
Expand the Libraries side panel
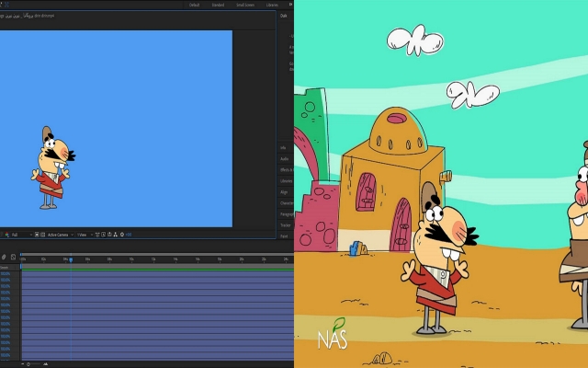287,181
